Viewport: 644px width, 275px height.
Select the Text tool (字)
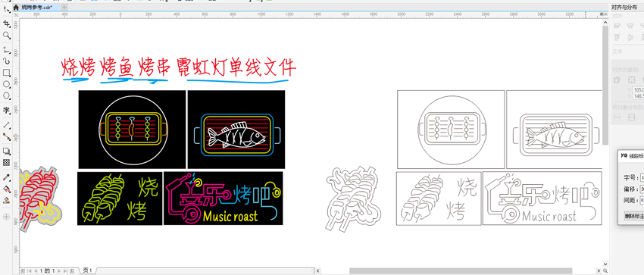(7, 111)
